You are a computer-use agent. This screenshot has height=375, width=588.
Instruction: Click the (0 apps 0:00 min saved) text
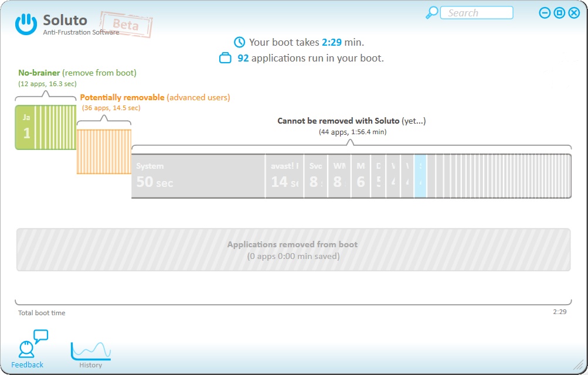coord(293,256)
